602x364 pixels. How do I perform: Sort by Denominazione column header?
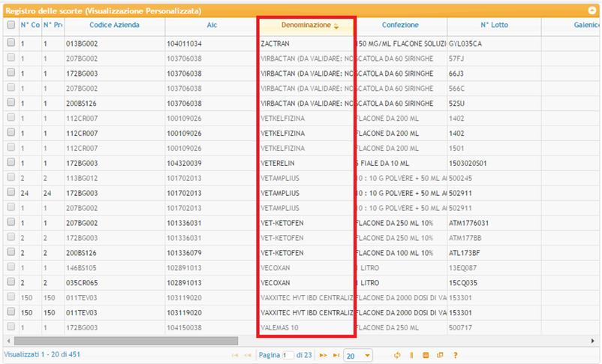[306, 25]
